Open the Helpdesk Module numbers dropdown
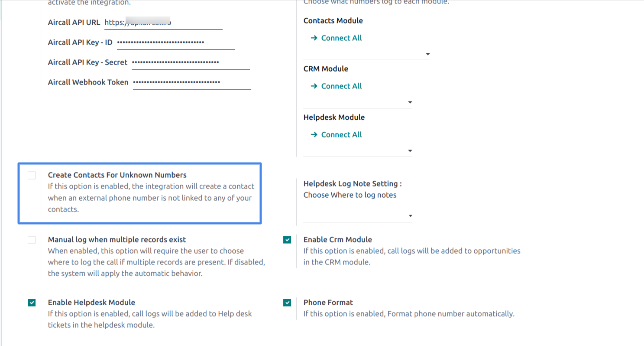644x346 pixels. [x=358, y=151]
